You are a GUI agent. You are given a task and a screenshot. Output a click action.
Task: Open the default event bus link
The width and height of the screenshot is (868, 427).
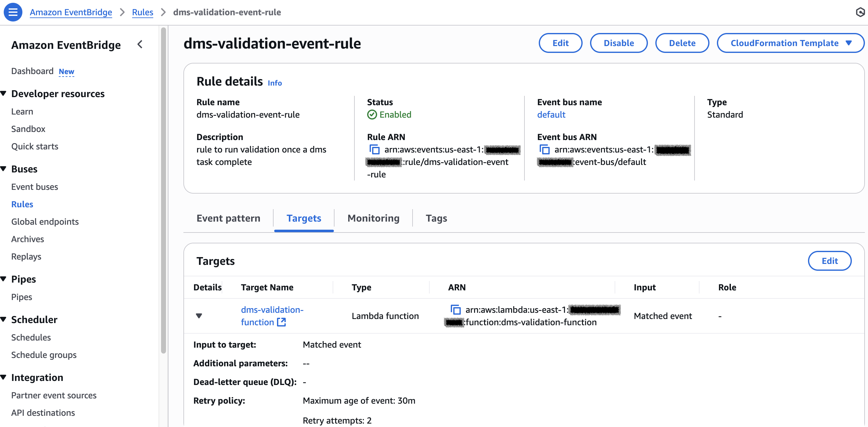click(551, 115)
